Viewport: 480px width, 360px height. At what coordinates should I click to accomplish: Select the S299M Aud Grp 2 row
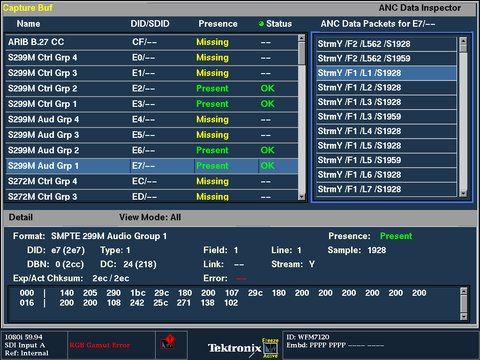(x=152, y=150)
